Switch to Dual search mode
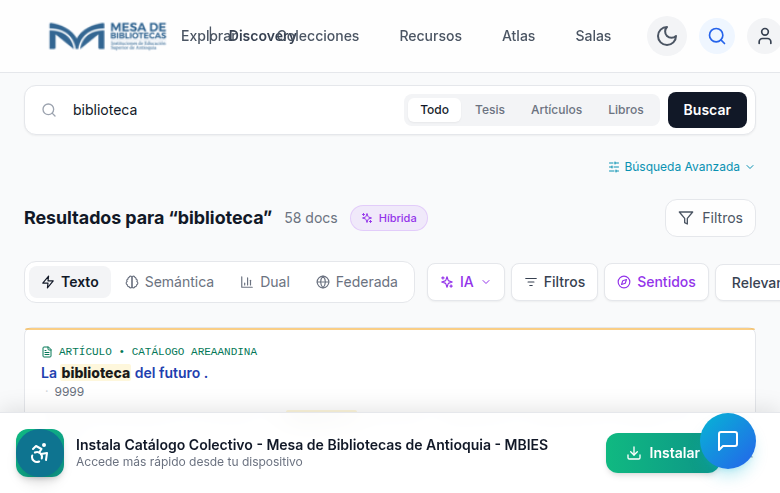Screen dimensions: 780x493 [x=265, y=282]
